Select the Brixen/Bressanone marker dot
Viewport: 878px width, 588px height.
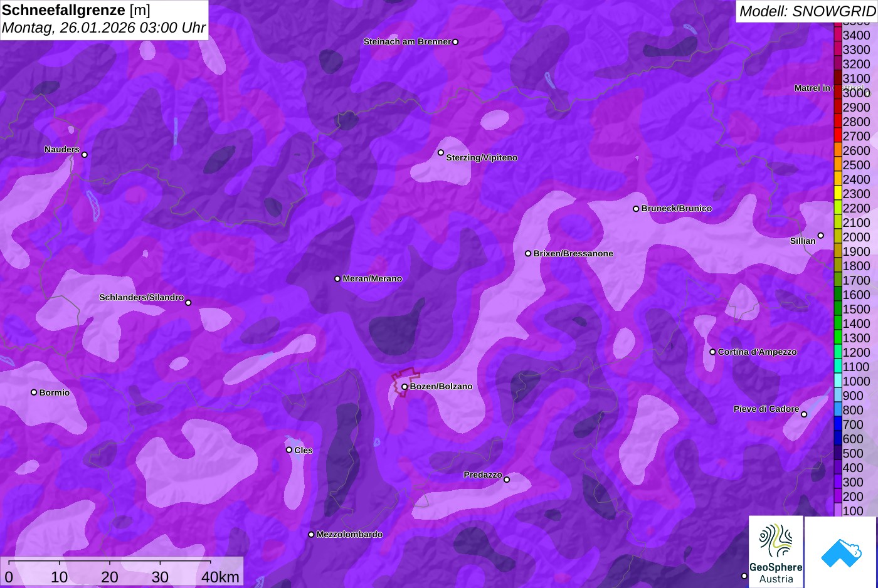[528, 254]
